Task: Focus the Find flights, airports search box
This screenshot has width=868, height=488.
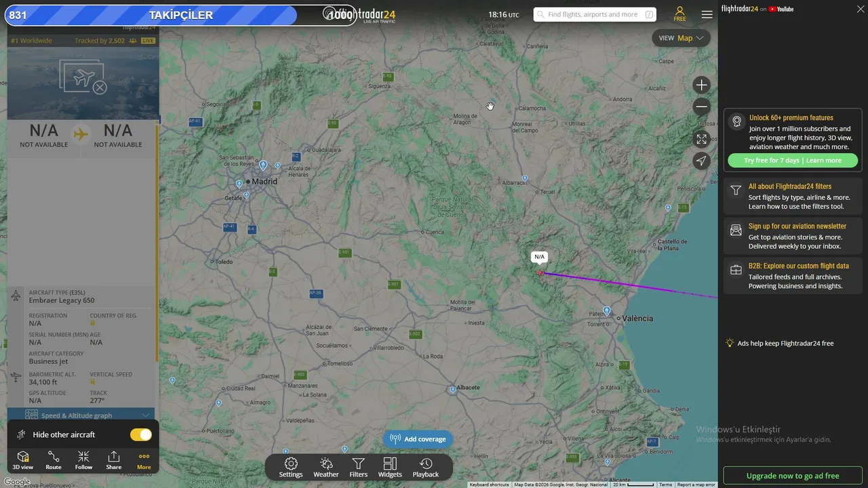Action: click(595, 14)
